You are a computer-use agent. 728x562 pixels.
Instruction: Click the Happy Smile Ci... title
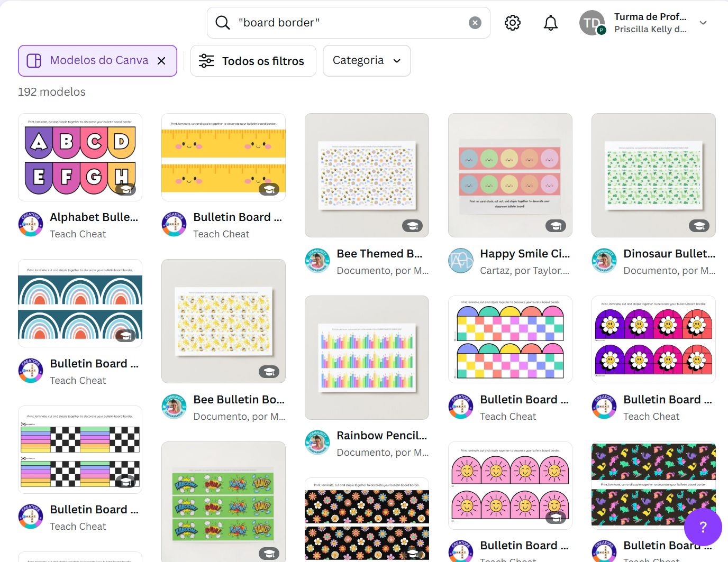tap(525, 254)
